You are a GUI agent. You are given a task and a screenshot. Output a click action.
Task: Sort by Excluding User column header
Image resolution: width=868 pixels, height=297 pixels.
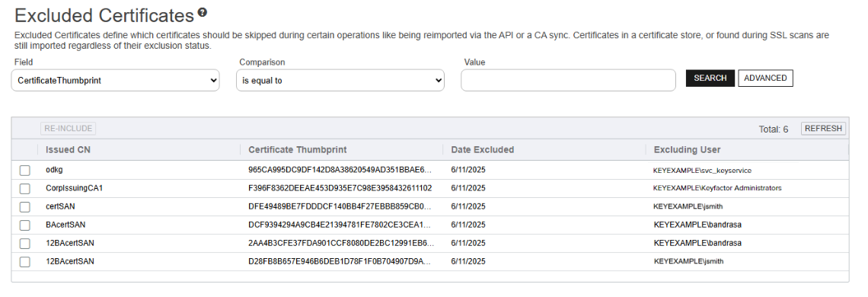[687, 149]
